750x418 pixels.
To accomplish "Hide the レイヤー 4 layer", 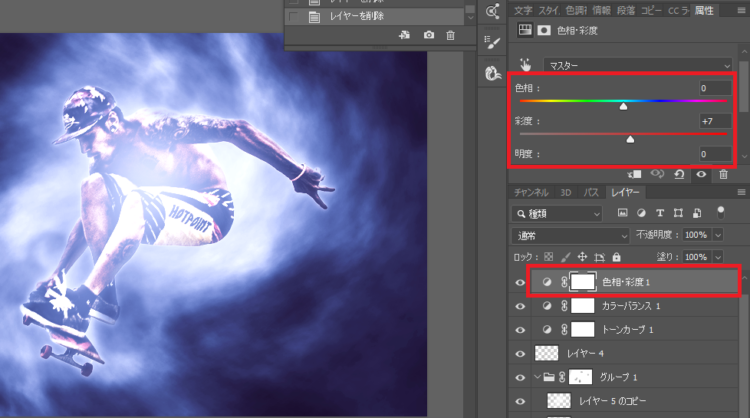I will click(x=520, y=354).
